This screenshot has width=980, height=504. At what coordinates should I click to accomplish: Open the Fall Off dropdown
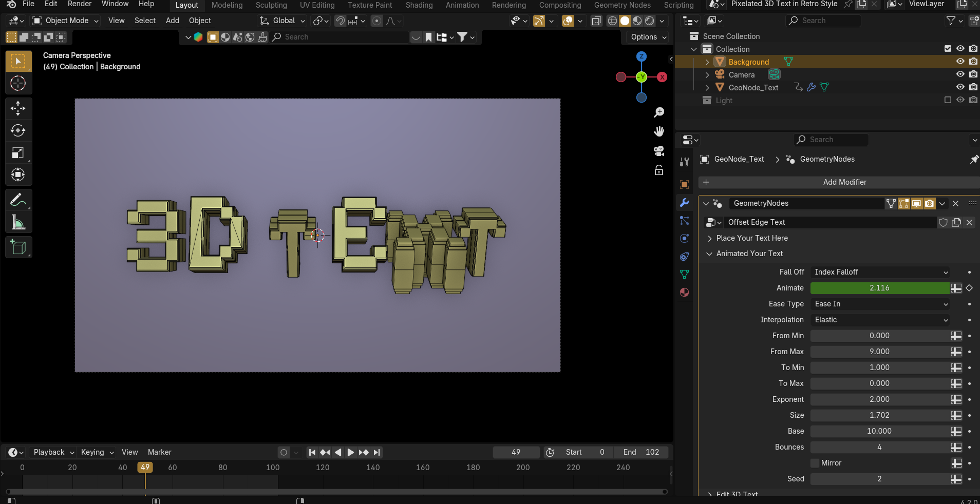(x=880, y=272)
